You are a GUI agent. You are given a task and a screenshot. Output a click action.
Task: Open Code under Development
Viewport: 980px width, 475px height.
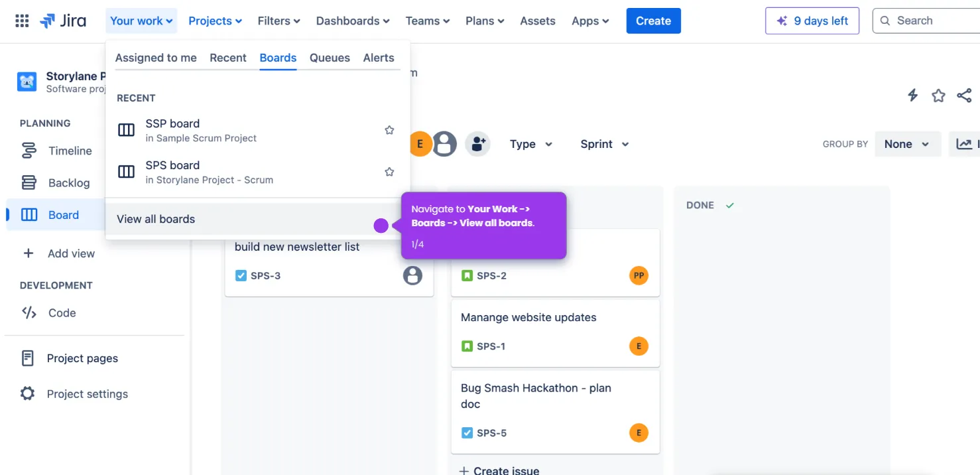(62, 312)
